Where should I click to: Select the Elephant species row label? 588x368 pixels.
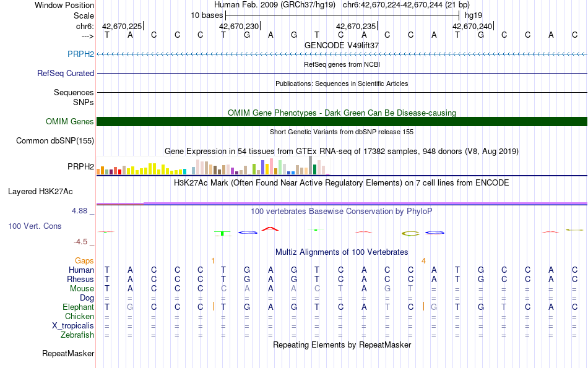(79, 307)
